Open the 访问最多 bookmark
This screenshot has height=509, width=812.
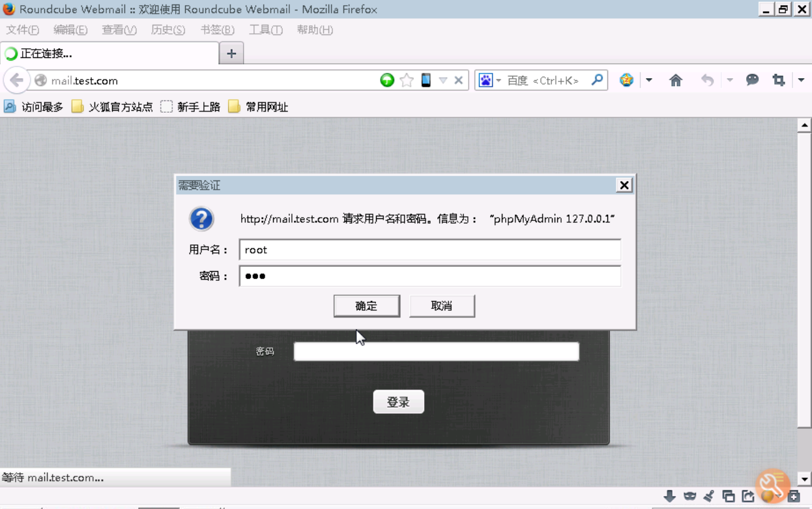pos(33,107)
